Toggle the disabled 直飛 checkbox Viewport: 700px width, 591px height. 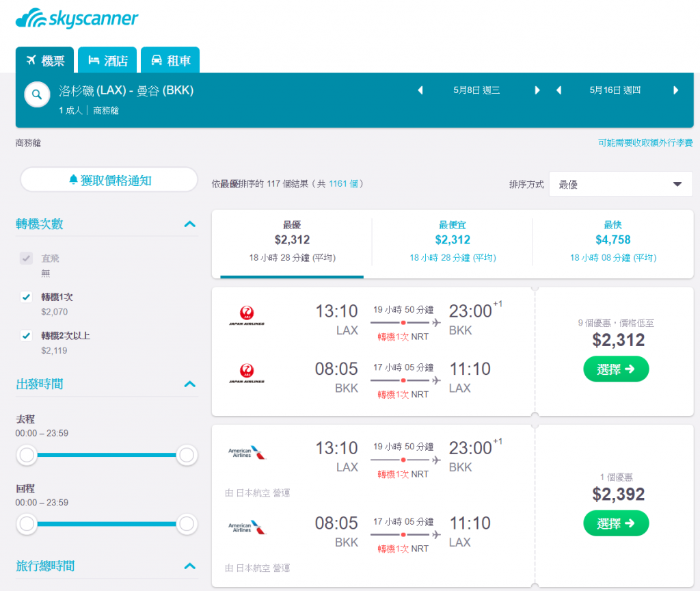pyautogui.click(x=27, y=258)
